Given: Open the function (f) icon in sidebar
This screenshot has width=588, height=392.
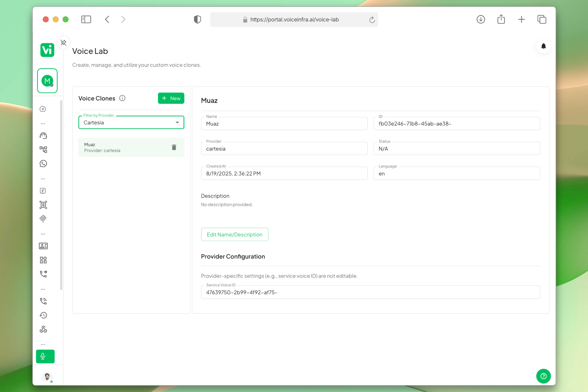Looking at the screenshot, I should click(43, 191).
